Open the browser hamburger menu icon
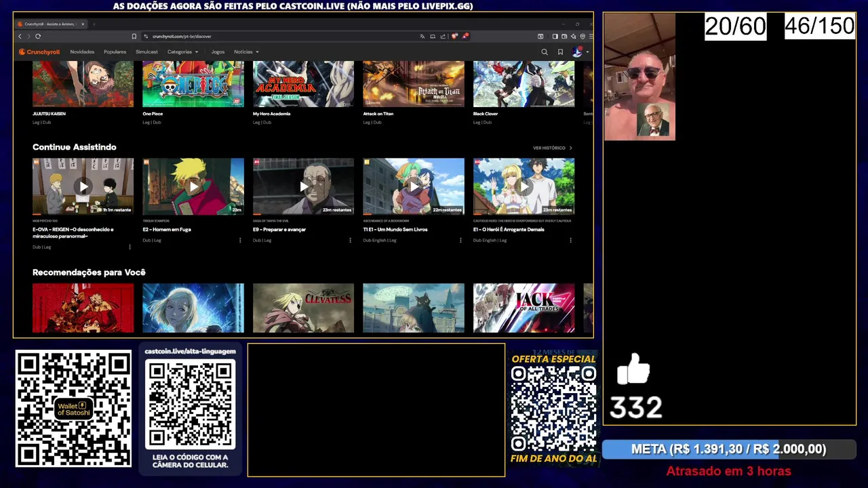 pyautogui.click(x=591, y=36)
